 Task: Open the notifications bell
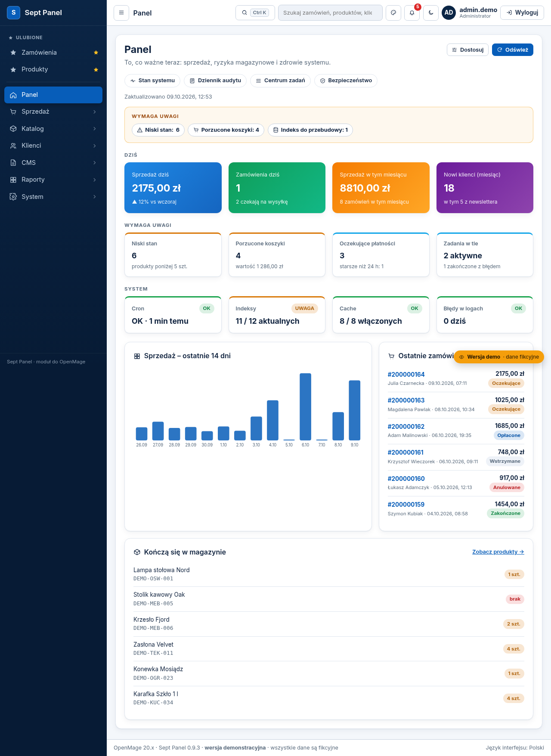(412, 13)
